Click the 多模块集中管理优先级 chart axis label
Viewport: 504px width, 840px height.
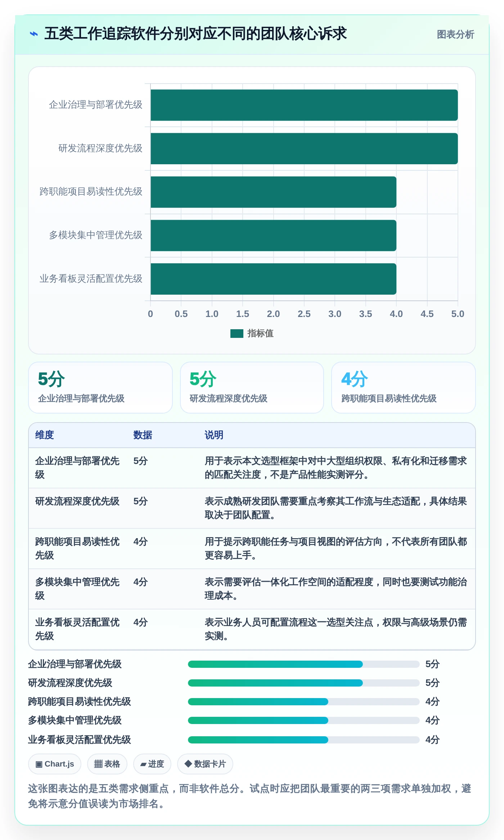point(96,235)
